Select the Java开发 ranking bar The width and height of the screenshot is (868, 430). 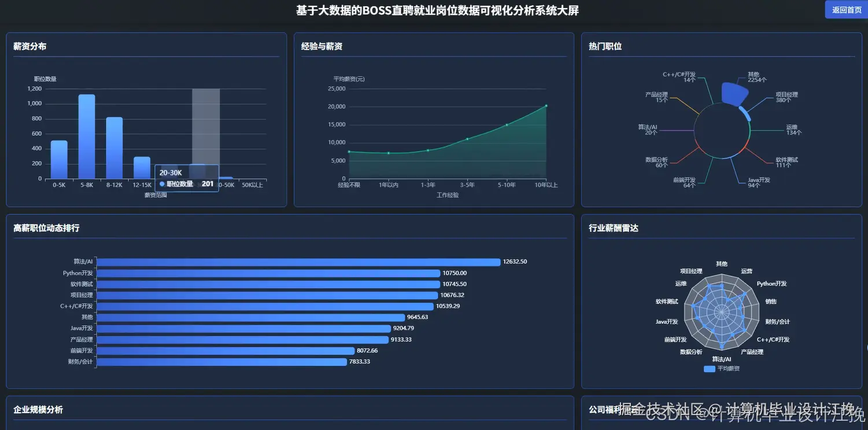[x=243, y=328]
